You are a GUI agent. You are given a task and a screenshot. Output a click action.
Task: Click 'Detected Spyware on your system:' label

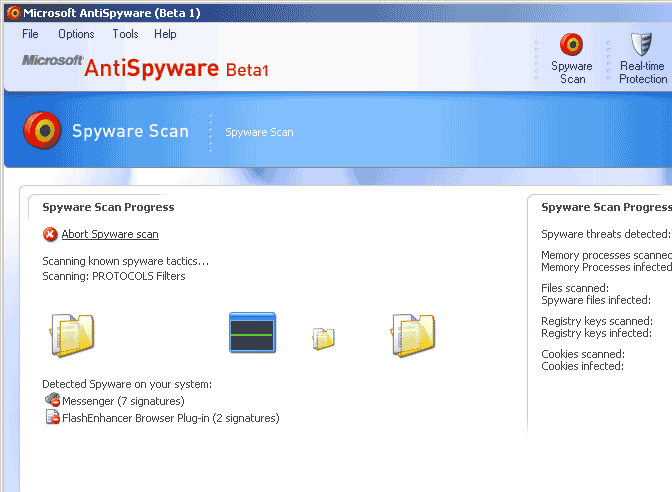click(127, 384)
